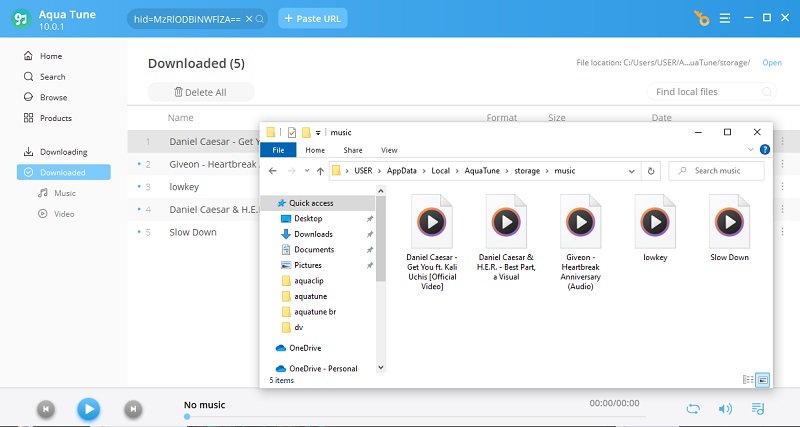Refresh the music folder
Image resolution: width=800 pixels, height=427 pixels.
(x=651, y=171)
